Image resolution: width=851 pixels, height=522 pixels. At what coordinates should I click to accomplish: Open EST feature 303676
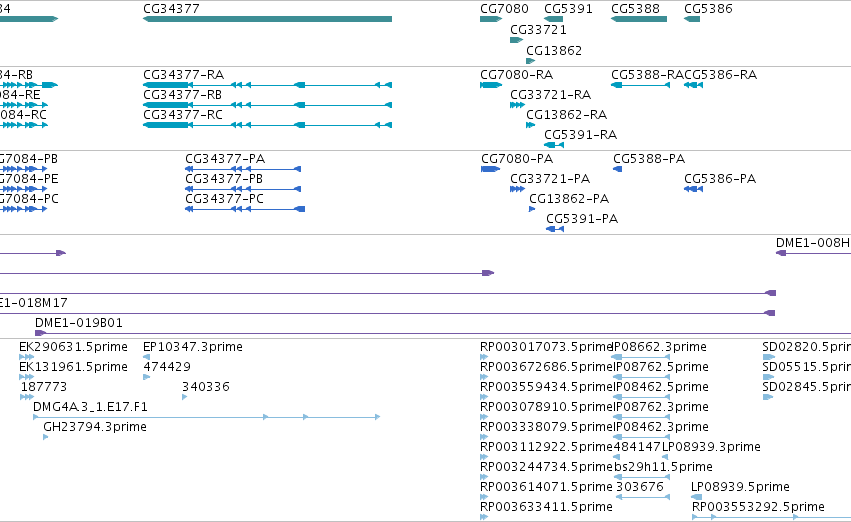[642, 497]
